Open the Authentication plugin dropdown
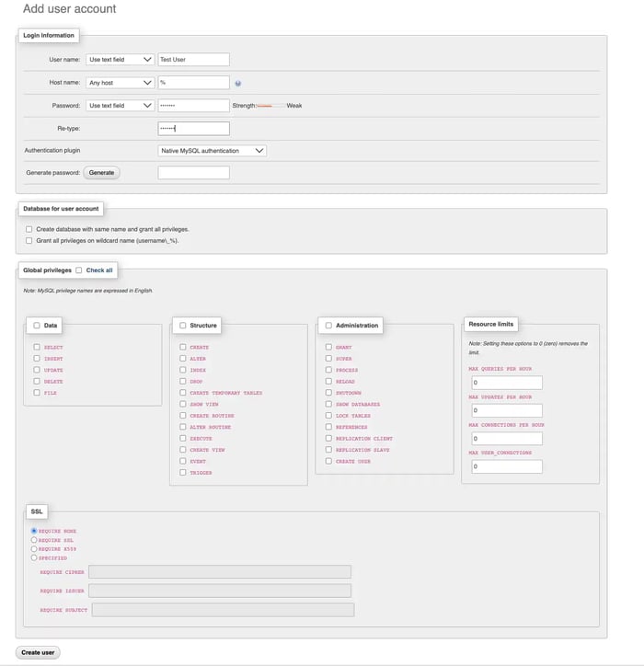 coord(213,151)
